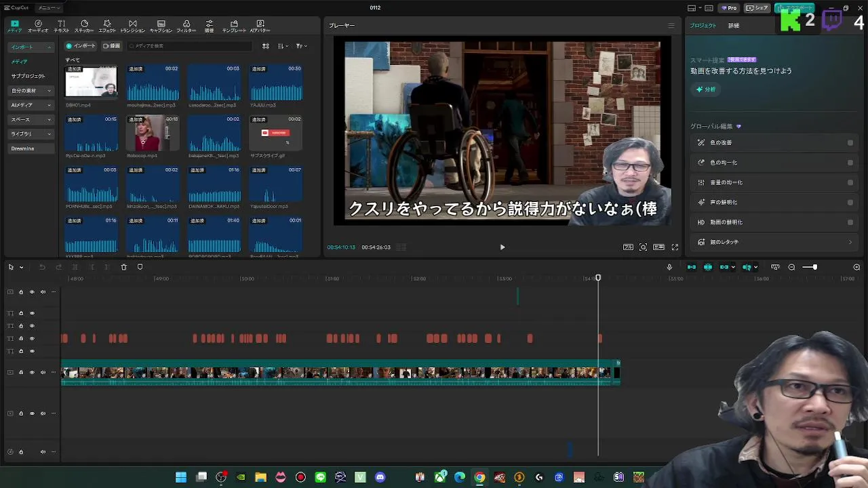Expand the ライブラリ sidebar section
Viewport: 868px width, 488px height.
click(31, 134)
